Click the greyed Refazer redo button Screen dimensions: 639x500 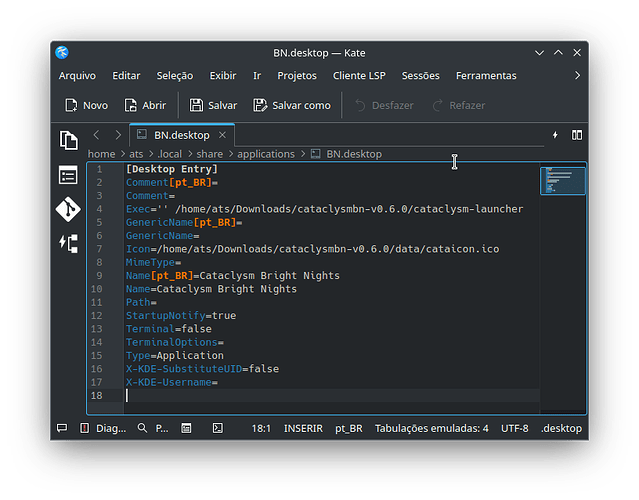click(x=459, y=105)
